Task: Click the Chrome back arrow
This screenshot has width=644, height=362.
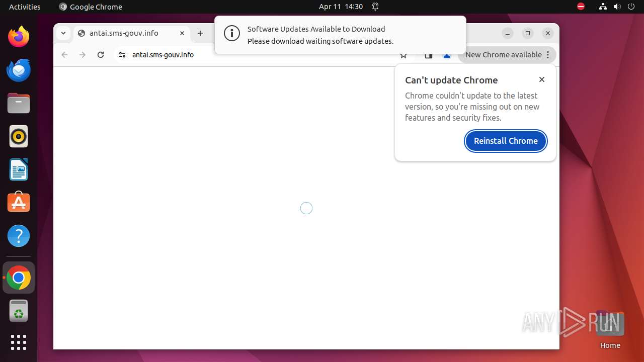Action: (x=64, y=55)
